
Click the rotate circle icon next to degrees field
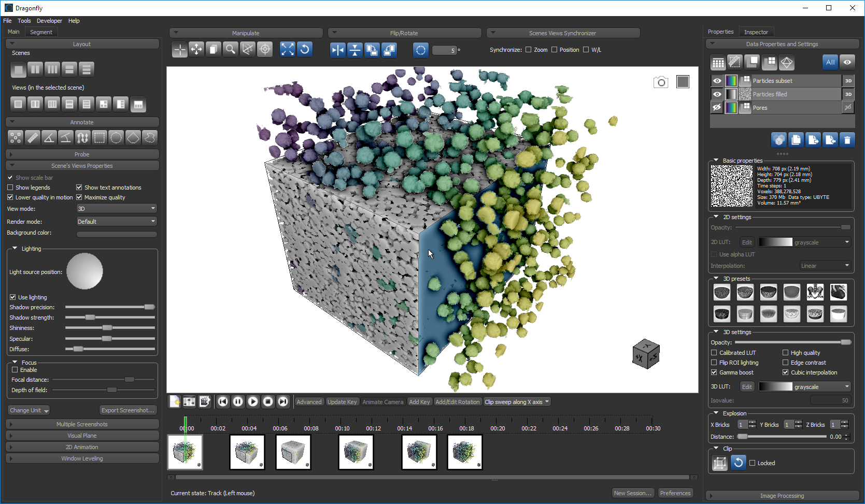pyautogui.click(x=421, y=50)
